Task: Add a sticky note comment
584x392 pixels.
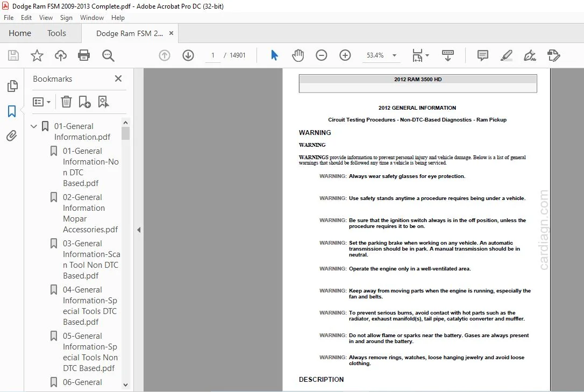Action: [x=483, y=55]
